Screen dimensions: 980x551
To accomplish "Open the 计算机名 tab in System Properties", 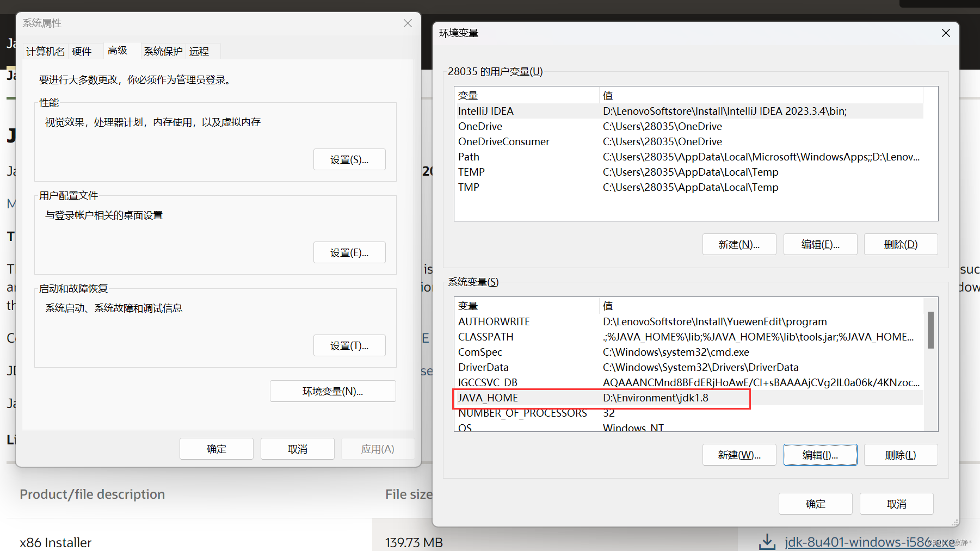I will (x=46, y=51).
